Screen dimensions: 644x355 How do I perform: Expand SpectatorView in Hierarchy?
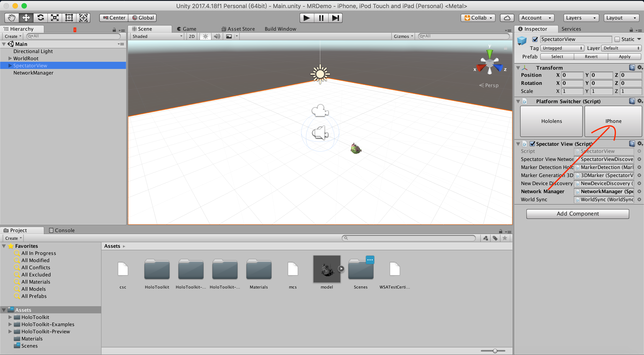[10, 66]
